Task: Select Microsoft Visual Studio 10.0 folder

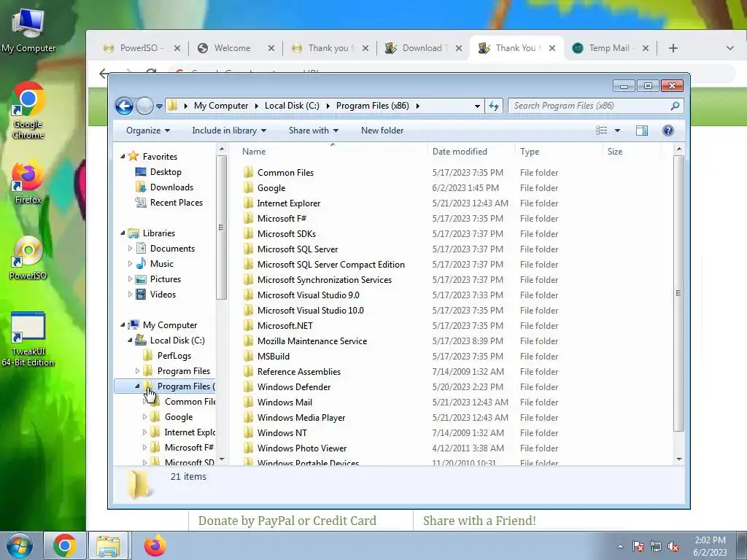Action: point(310,311)
